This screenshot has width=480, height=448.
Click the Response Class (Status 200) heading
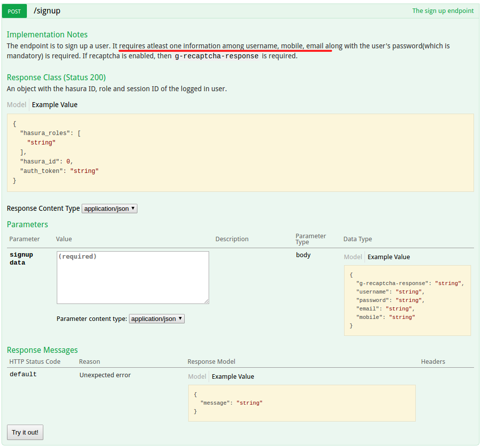click(x=56, y=77)
